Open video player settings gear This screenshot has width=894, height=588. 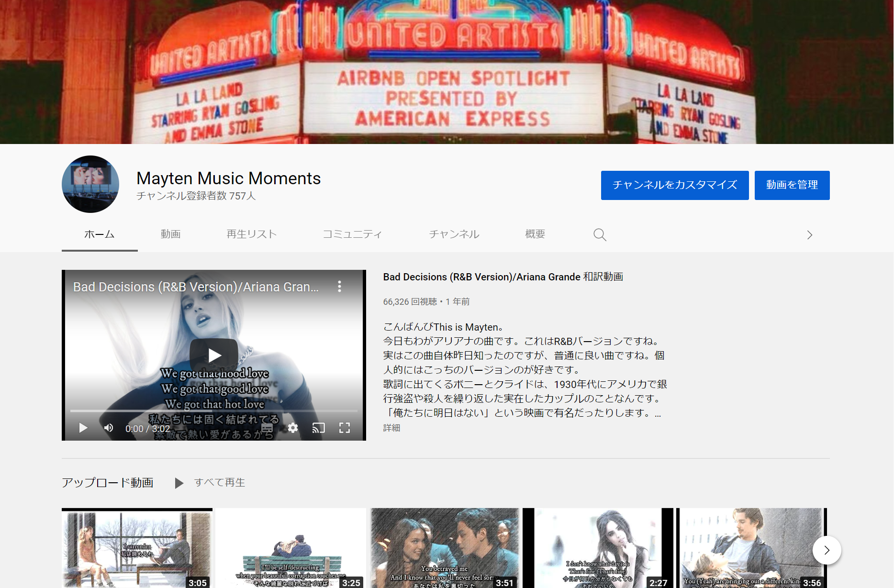293,428
